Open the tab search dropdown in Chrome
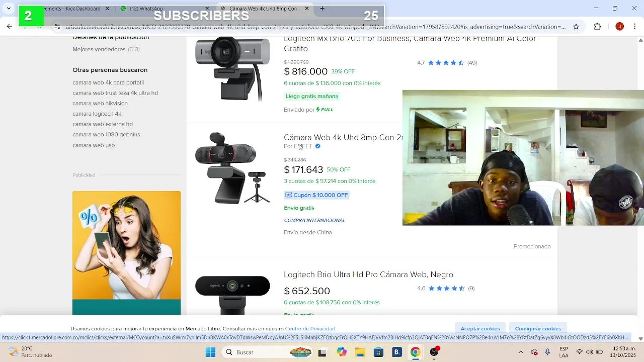Viewport: 644px width, 362px height. click(9, 9)
